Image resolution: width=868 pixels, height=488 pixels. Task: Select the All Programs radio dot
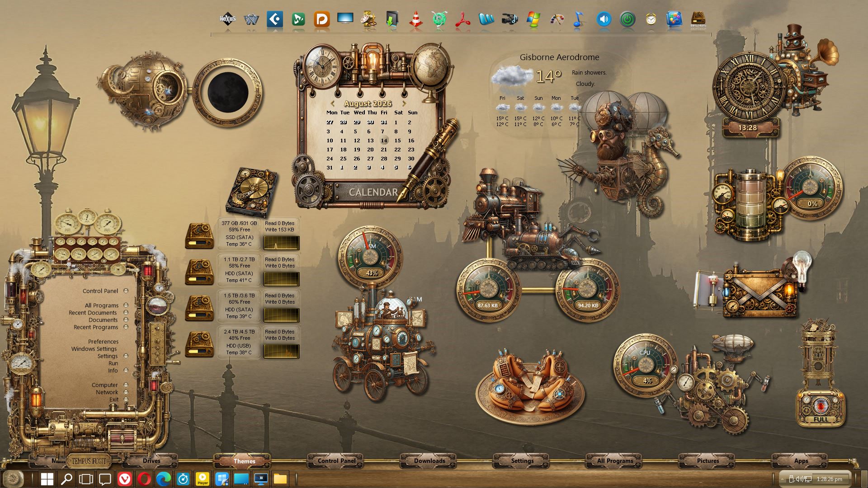pyautogui.click(x=126, y=305)
